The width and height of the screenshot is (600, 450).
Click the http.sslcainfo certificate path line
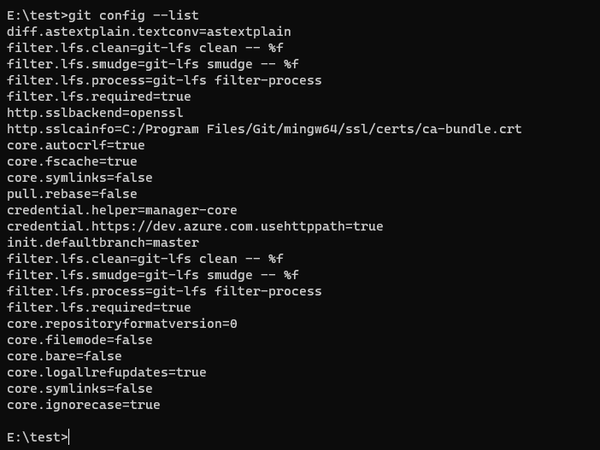(x=264, y=129)
